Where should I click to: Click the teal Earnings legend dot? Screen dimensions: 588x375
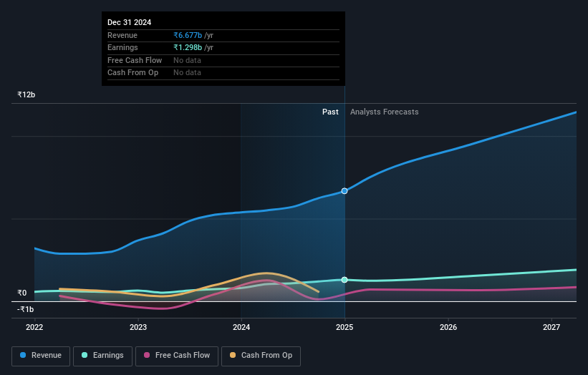pos(85,355)
